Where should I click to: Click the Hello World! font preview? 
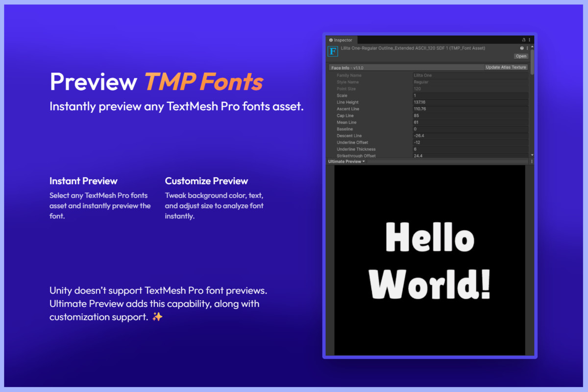430,260
